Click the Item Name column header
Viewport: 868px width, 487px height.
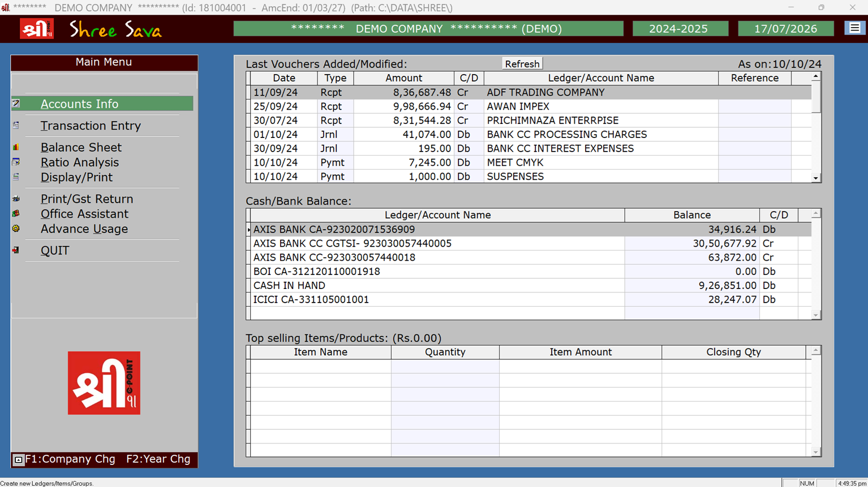[320, 352]
